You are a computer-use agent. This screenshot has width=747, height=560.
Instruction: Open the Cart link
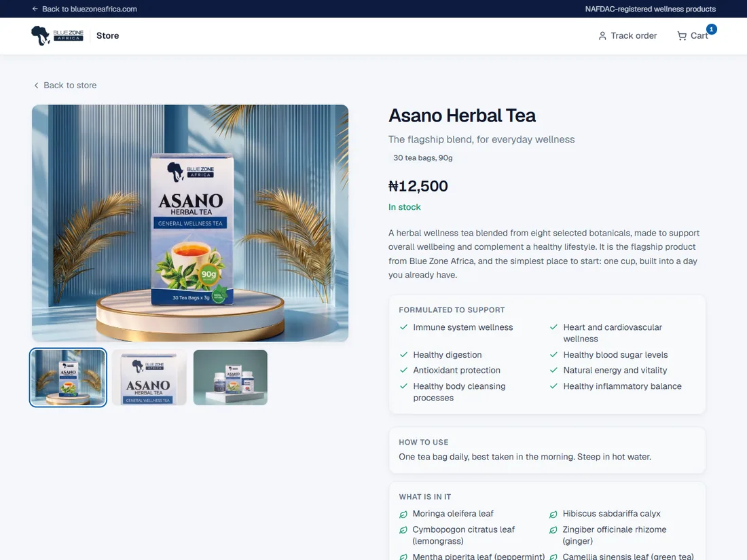click(693, 36)
